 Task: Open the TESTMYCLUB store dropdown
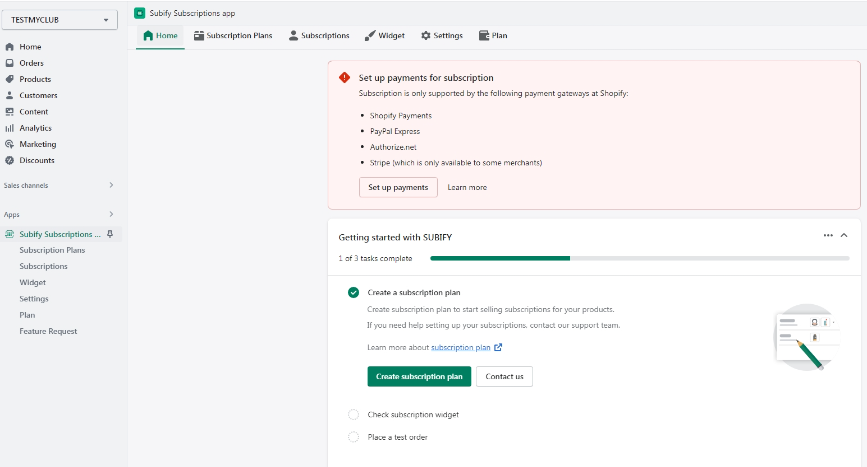[x=59, y=20]
